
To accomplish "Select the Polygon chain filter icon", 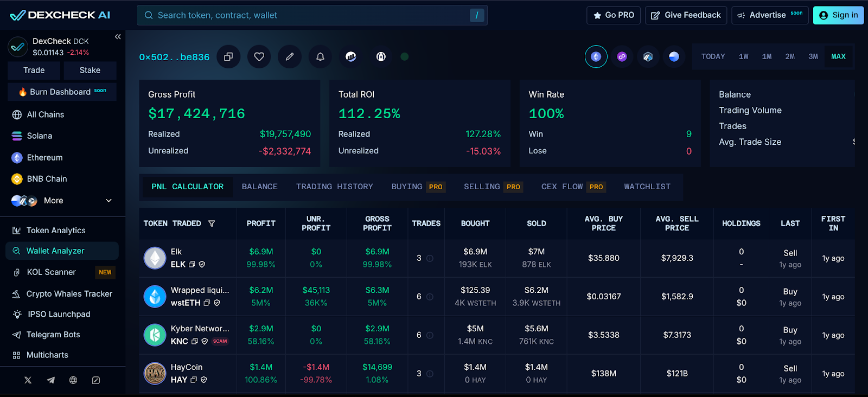I will click(622, 56).
